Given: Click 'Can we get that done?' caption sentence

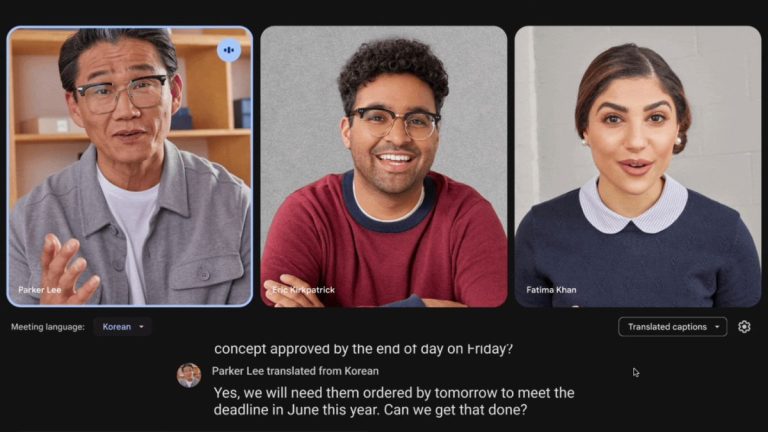Looking at the screenshot, I should click(456, 410).
